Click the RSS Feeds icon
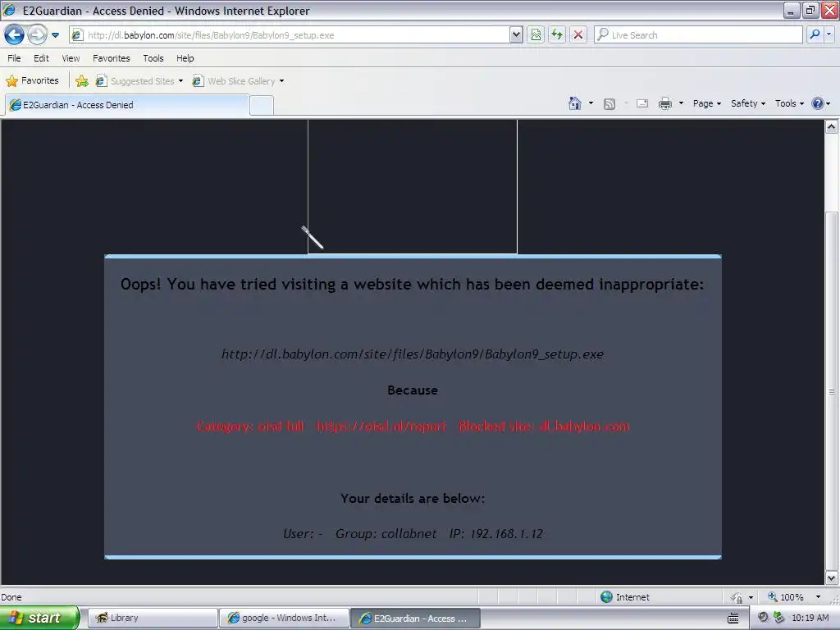Image resolution: width=840 pixels, height=630 pixels. 609,104
